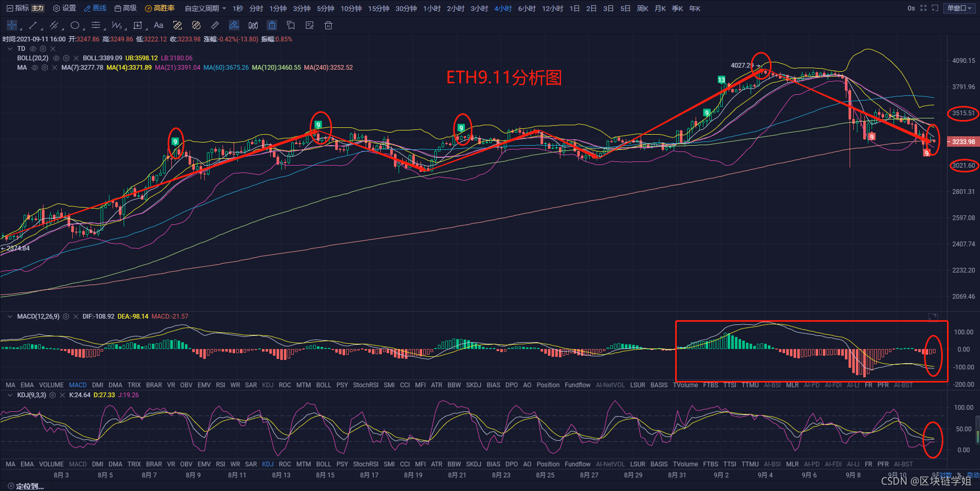
Task: Click the current price label 3233.98
Action: 963,141
